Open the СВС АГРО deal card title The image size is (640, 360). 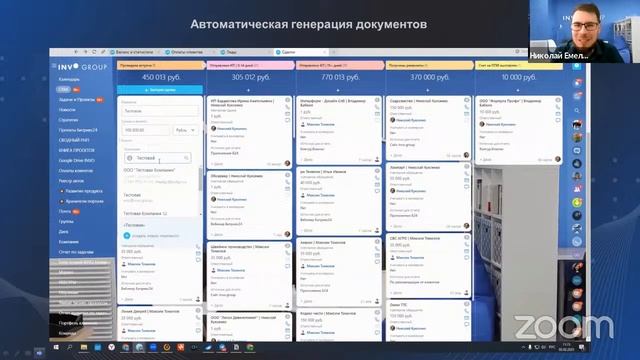coord(415,238)
